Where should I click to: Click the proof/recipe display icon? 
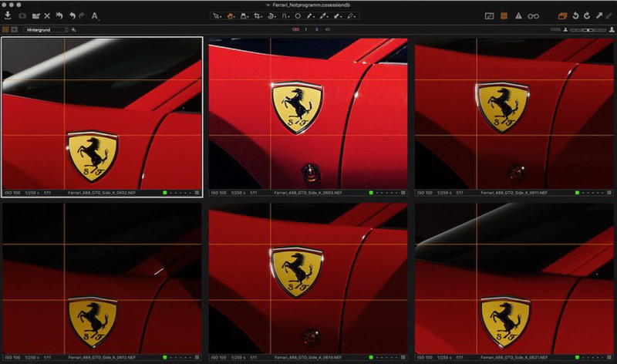[489, 16]
